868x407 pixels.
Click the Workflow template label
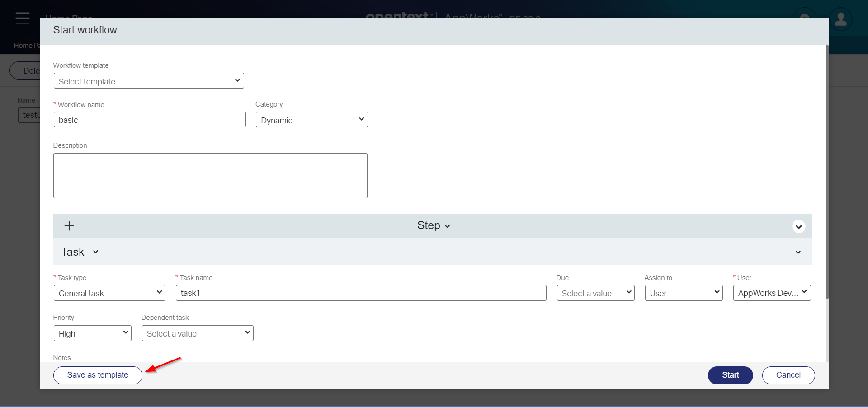click(81, 65)
